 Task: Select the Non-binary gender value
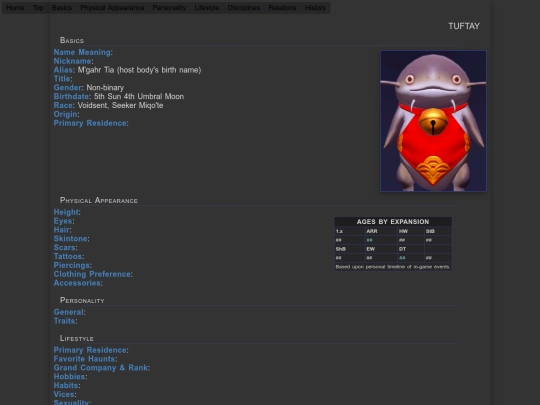click(105, 88)
